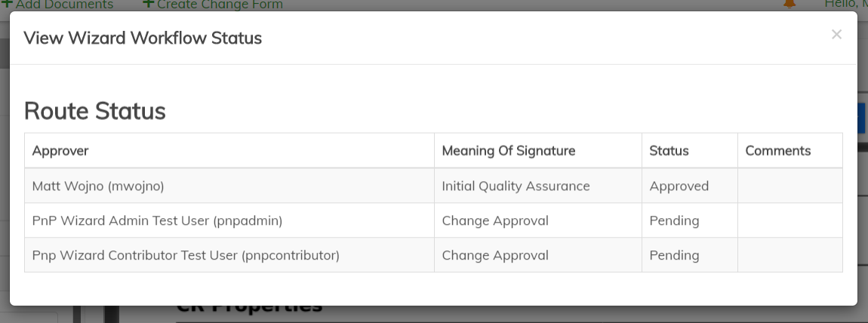The width and height of the screenshot is (868, 323).
Task: Click the notification bell icon
Action: click(x=790, y=4)
